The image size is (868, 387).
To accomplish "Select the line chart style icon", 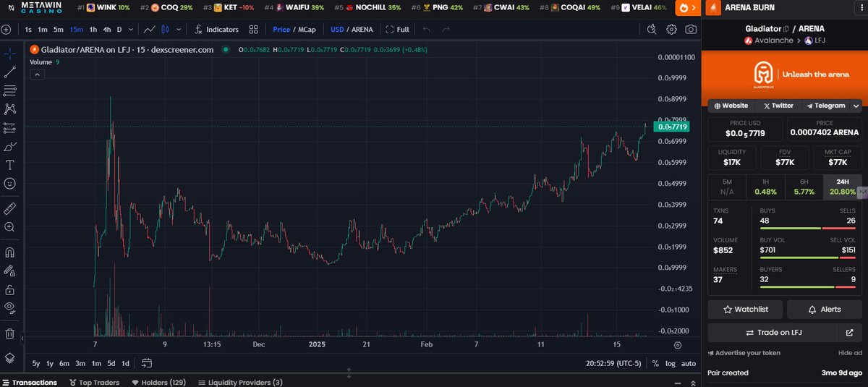I will 149,30.
